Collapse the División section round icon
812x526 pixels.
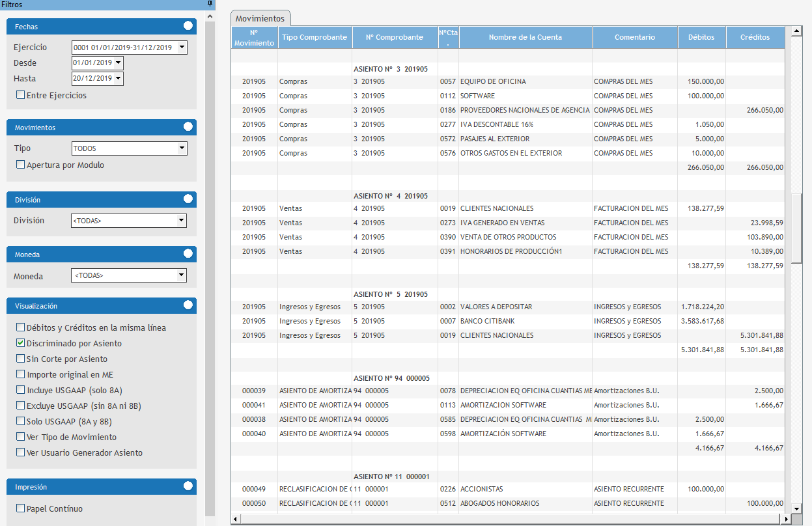[x=188, y=199]
